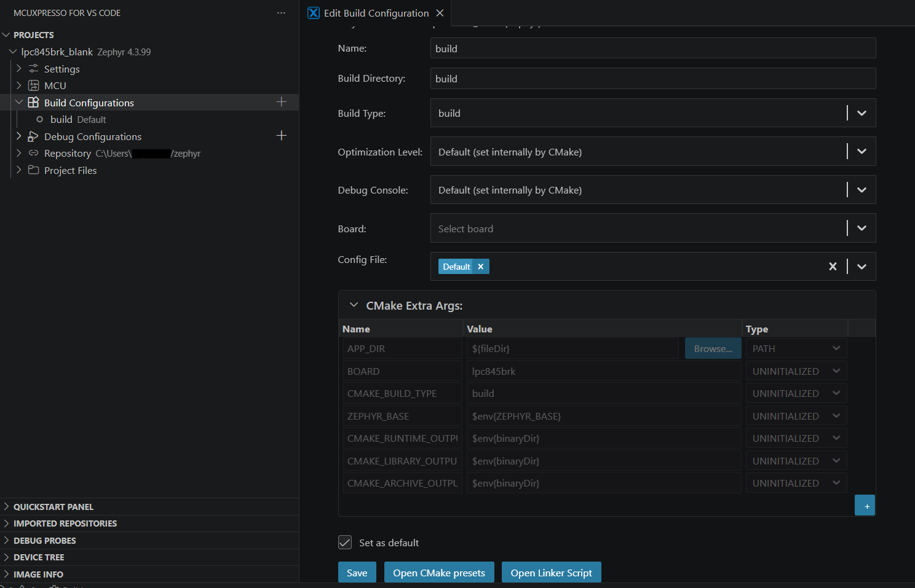This screenshot has width=915, height=588.
Task: Remove the Default config file tag
Action: [481, 266]
